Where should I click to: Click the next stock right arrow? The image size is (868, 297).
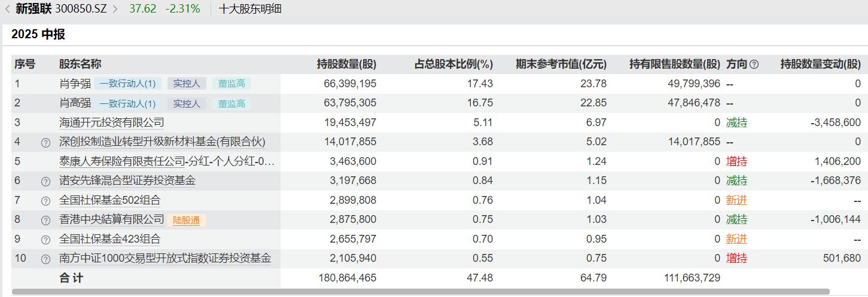click(x=115, y=9)
